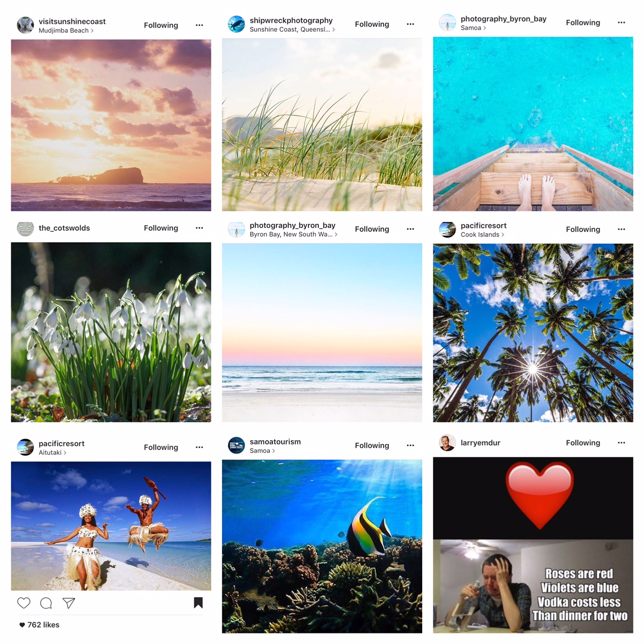This screenshot has height=644, width=644.
Task: Open the snowdrop flowers photo
Action: pos(111,332)
